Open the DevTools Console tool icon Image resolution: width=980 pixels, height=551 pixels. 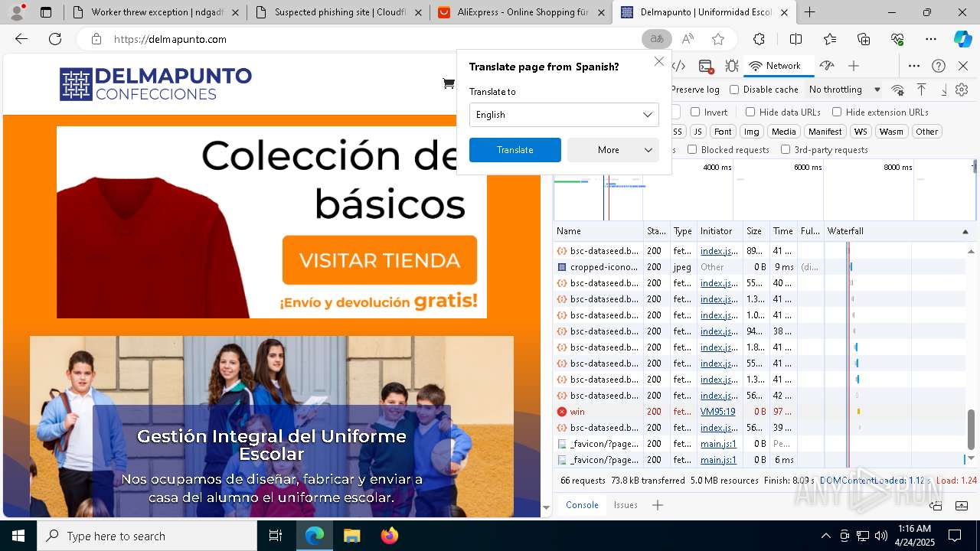tap(706, 66)
